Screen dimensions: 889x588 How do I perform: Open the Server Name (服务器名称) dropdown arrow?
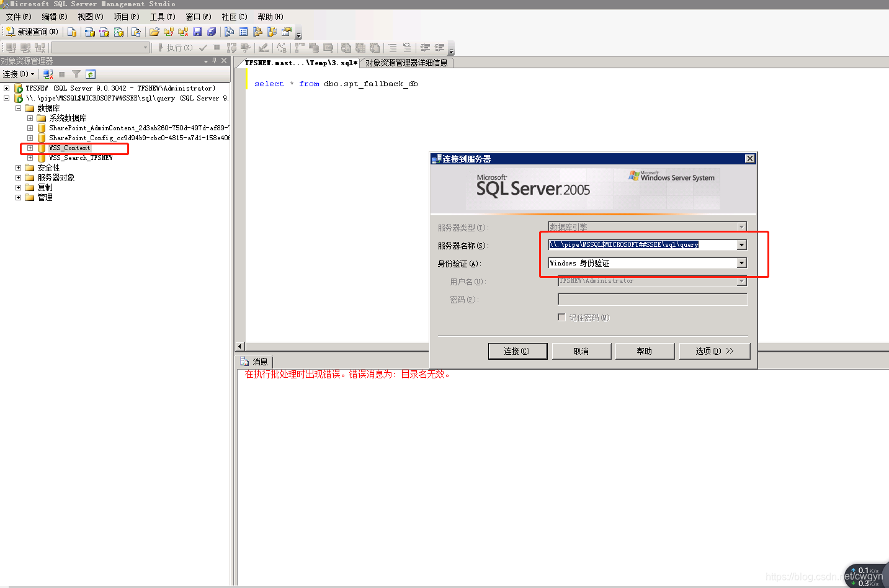tap(742, 245)
